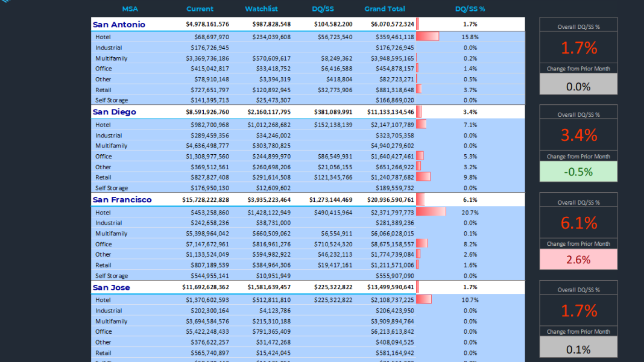This screenshot has width=644, height=362.
Task: Click the Grand Total column header
Action: pyautogui.click(x=385, y=9)
